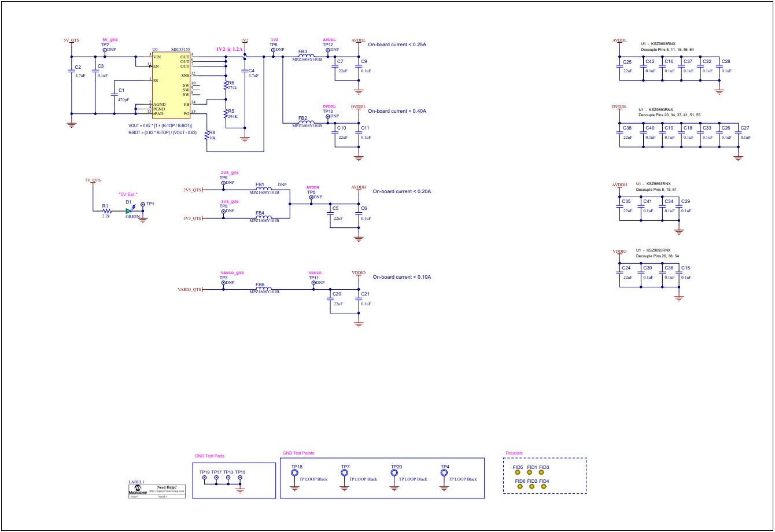
Task: Click fiducial marker FID1
Action: 530,472
